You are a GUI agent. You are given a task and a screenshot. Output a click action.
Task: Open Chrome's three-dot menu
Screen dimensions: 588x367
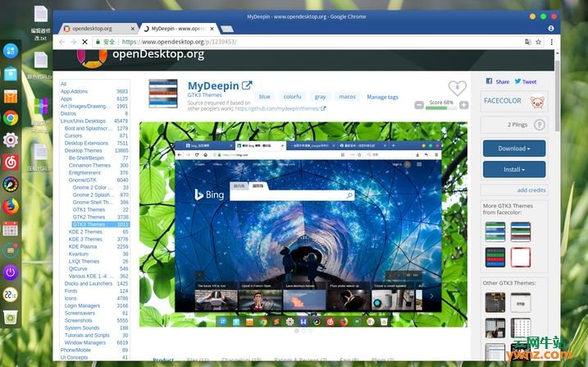click(x=552, y=42)
